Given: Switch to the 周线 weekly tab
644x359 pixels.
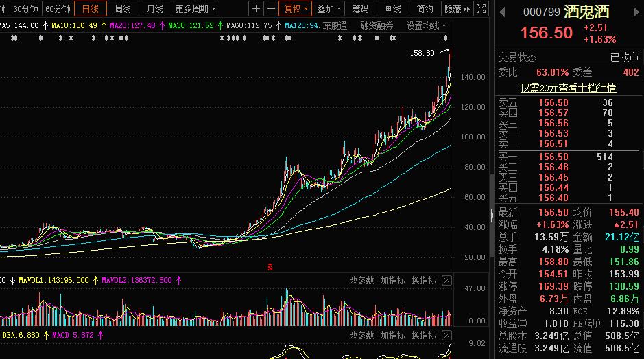Looking at the screenshot, I should pos(122,9).
